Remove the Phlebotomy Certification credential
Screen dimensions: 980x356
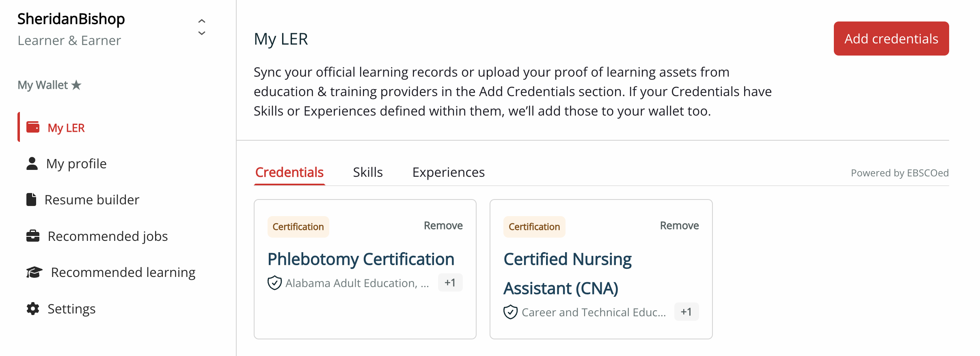[443, 225]
